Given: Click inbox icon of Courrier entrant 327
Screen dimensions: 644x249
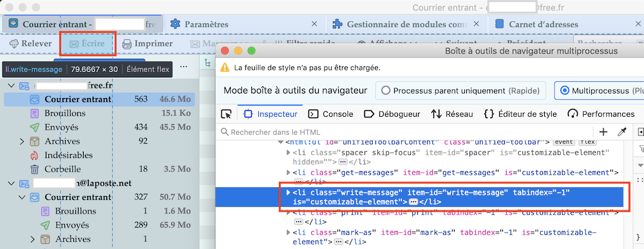Looking at the screenshot, I should point(35,197).
